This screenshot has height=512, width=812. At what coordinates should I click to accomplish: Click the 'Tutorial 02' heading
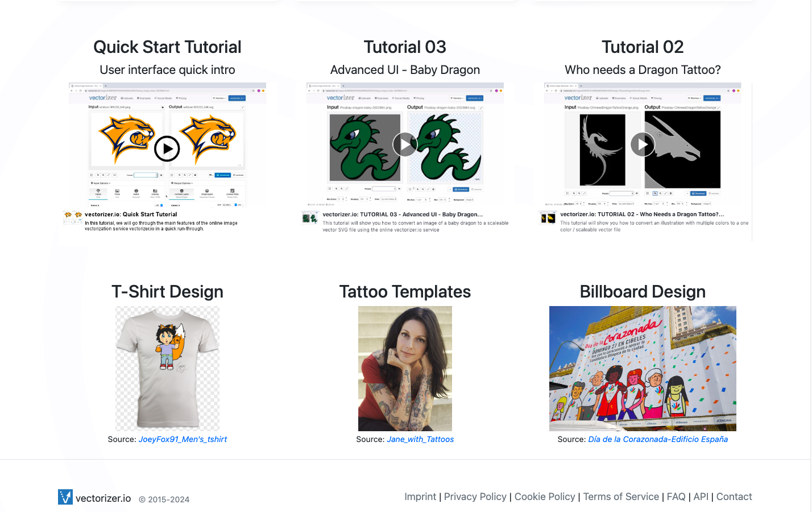coord(643,47)
